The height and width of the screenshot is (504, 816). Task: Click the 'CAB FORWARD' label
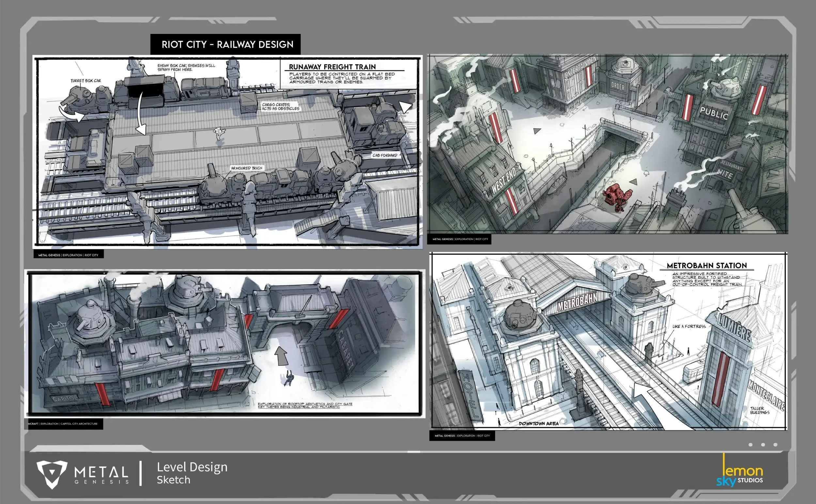(x=385, y=155)
